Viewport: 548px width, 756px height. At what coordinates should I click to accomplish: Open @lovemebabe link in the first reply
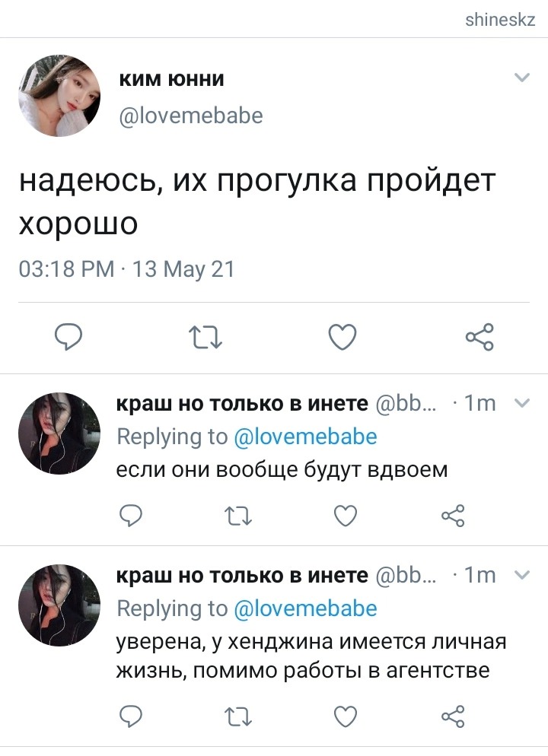coord(305,437)
